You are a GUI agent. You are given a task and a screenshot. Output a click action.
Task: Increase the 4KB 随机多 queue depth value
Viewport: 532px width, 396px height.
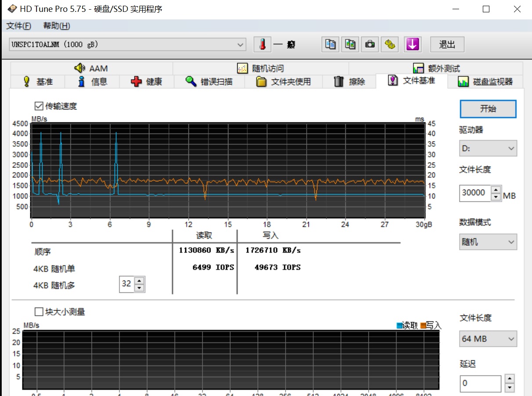click(x=139, y=280)
